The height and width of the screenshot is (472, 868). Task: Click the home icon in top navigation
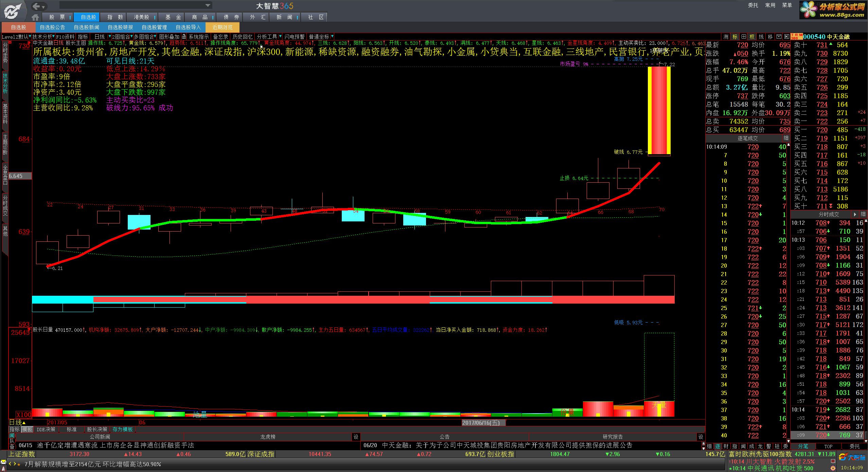coord(35,17)
